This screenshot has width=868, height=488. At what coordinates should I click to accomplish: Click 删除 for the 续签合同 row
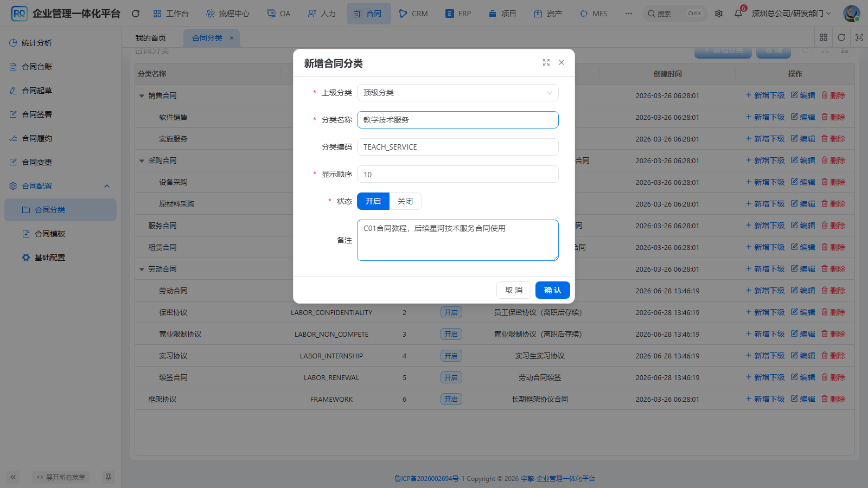click(x=833, y=377)
